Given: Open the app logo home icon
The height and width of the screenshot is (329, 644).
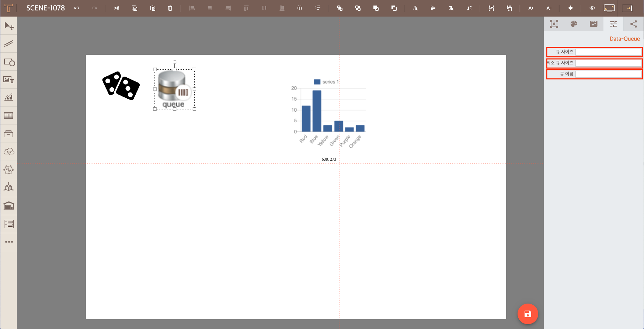Looking at the screenshot, I should (x=8, y=8).
